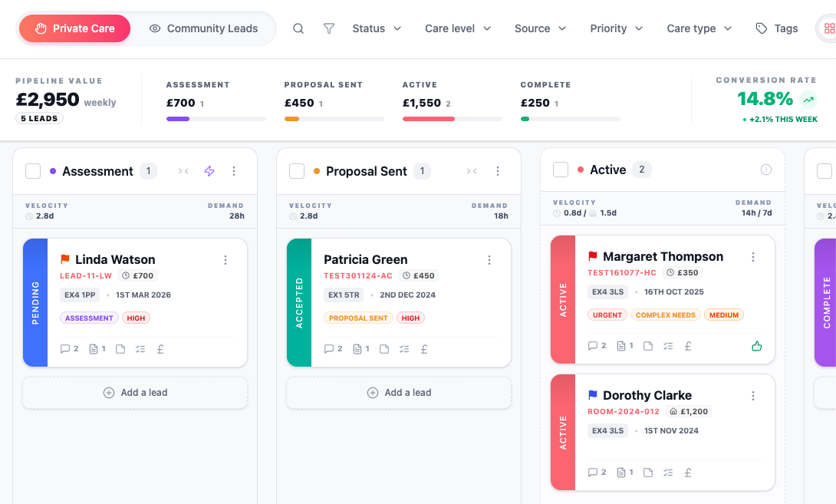Click the orange flag on Linda Watson
The width and height of the screenshot is (836, 504).
tap(65, 259)
